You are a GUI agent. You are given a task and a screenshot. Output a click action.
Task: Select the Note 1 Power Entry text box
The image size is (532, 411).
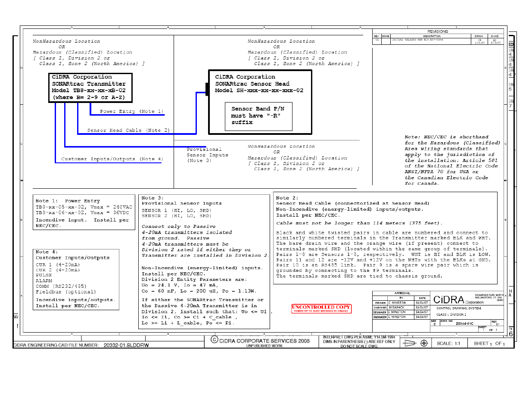[x=84, y=213]
